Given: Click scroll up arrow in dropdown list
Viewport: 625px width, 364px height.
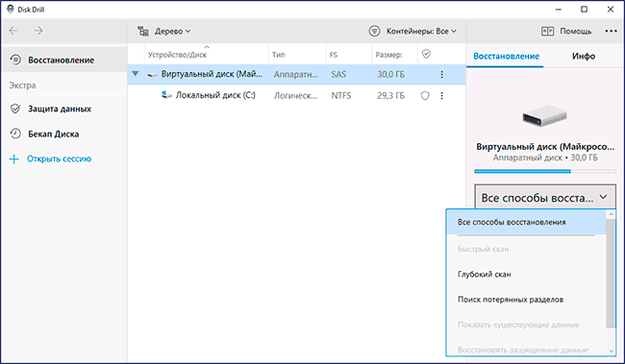Looking at the screenshot, I should 611,214.
